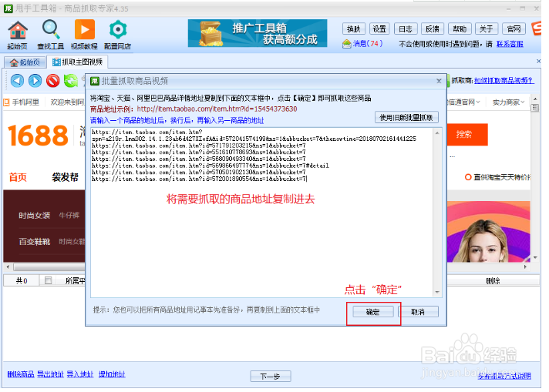Viewport: 549px width, 392px height.
Task: Click the 增加地址 link
Action: [x=112, y=374]
